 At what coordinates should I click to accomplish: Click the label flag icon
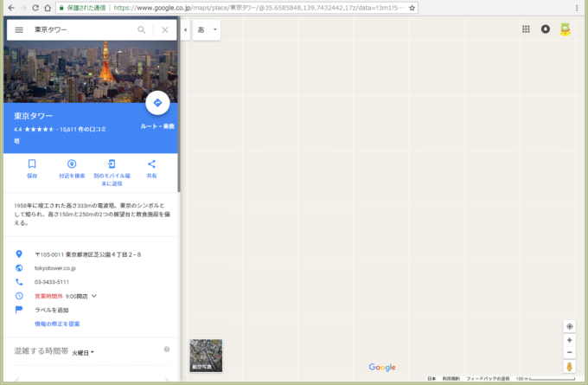point(19,310)
